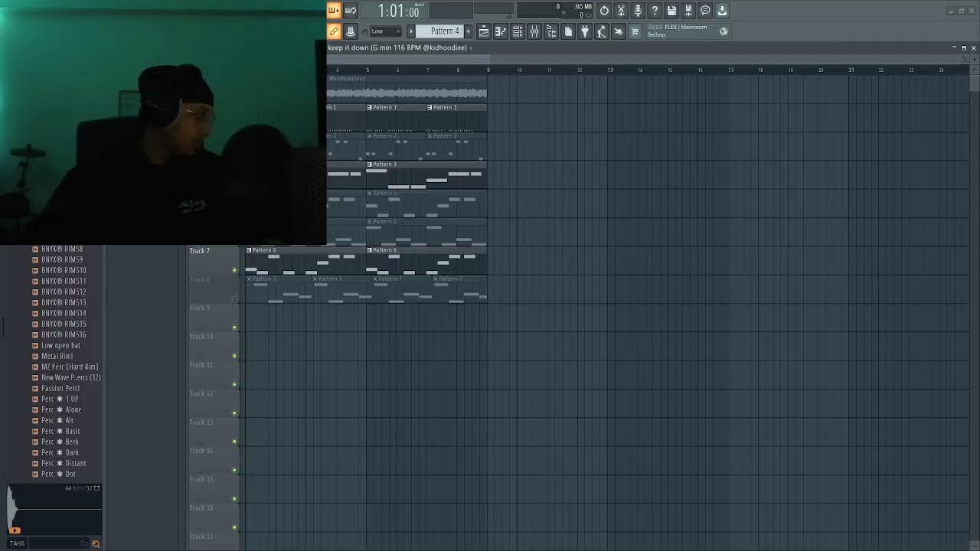
Task: Open the Piano roll view icon
Action: point(501,31)
